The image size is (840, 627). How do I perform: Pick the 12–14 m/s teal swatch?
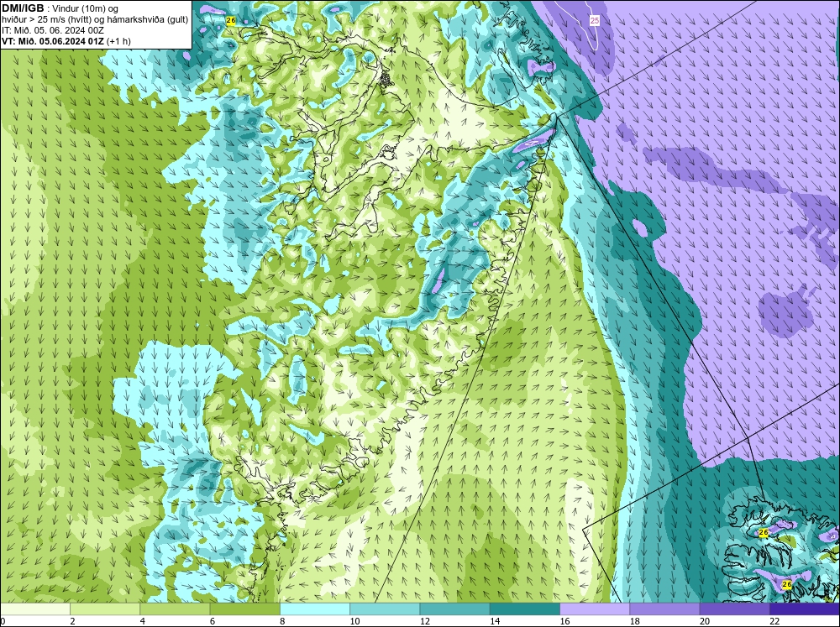(x=454, y=609)
